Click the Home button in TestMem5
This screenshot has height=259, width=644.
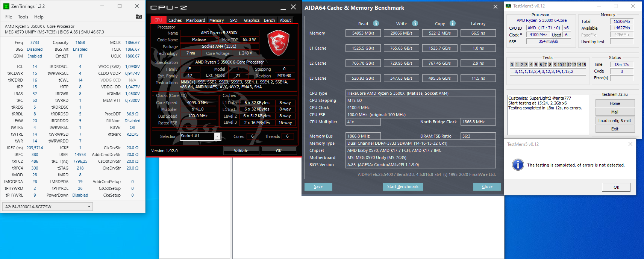[615, 103]
